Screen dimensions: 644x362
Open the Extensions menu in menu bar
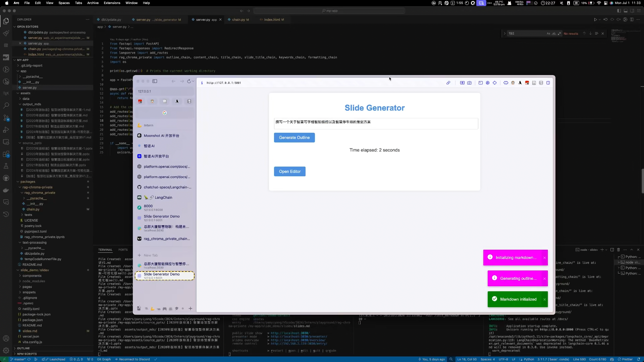coord(112,3)
